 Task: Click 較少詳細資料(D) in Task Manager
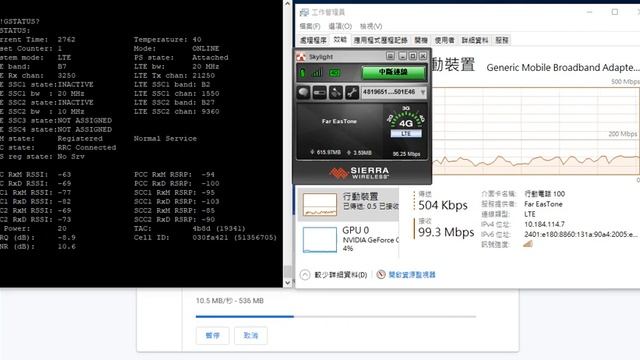[x=340, y=275]
